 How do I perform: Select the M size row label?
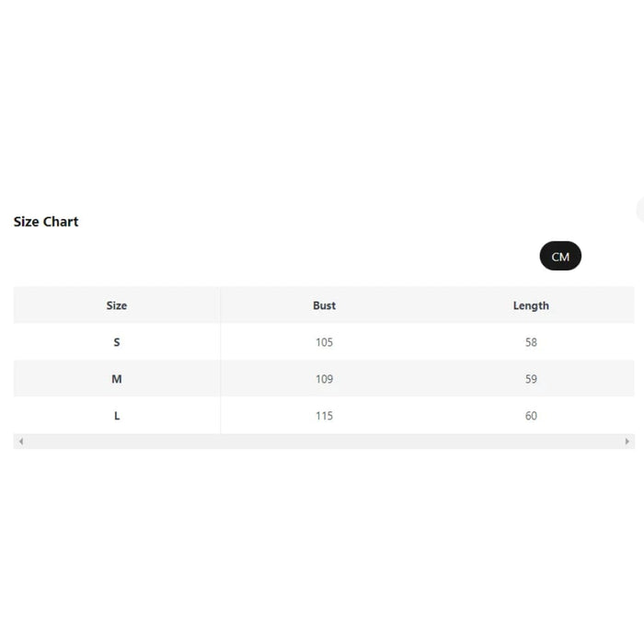coord(117,379)
